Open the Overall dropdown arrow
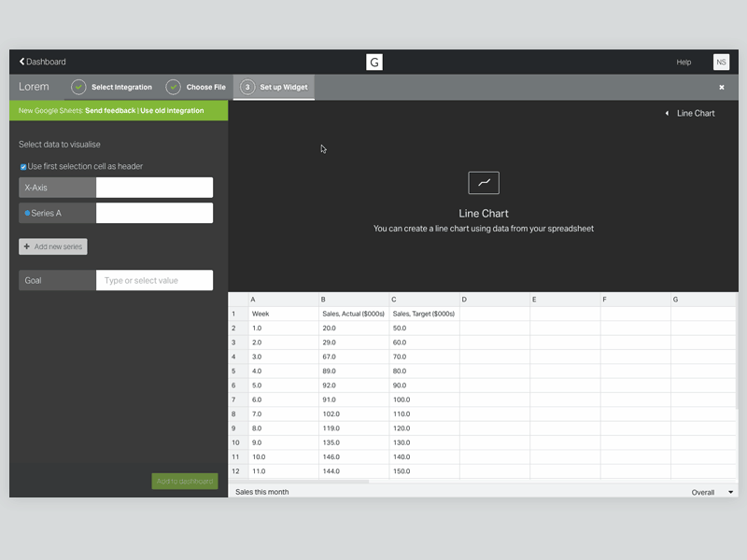Viewport: 747px width, 560px height. pyautogui.click(x=730, y=493)
